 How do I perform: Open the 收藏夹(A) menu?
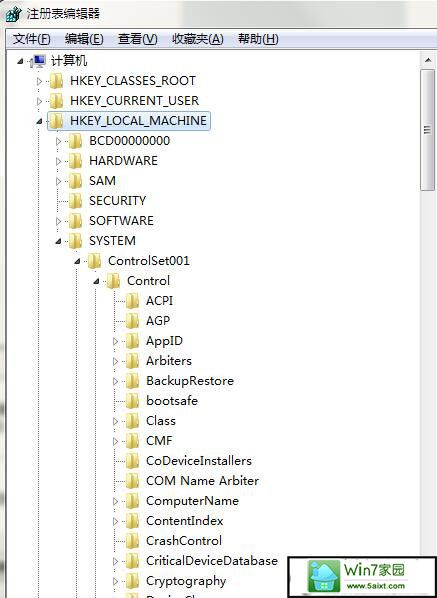(198, 39)
